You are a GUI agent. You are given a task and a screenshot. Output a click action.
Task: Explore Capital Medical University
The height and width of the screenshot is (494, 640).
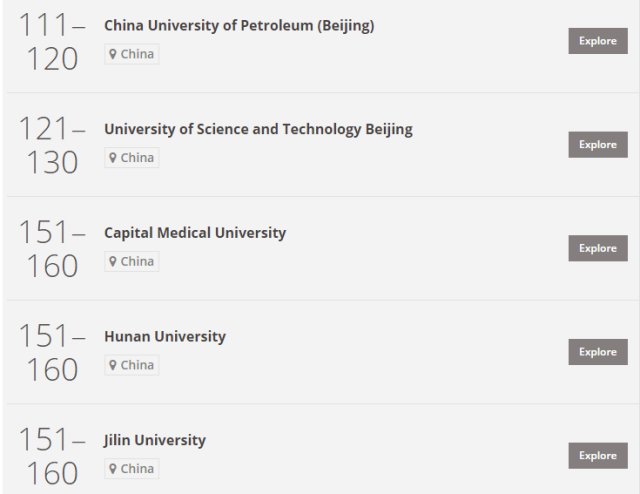click(598, 248)
